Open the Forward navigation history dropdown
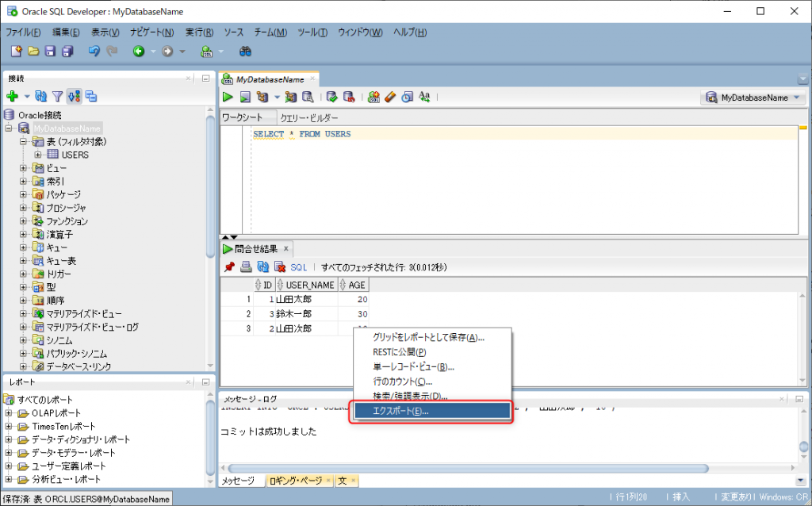 click(x=182, y=52)
